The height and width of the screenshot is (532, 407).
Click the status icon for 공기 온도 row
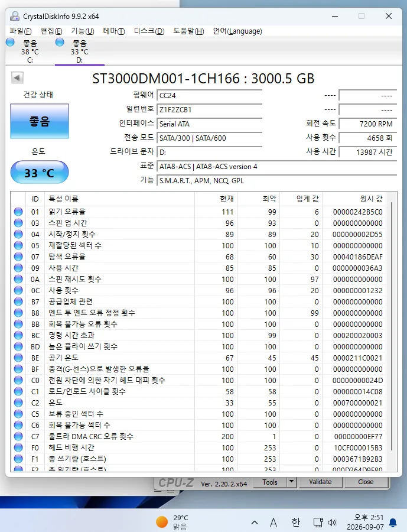(x=18, y=358)
